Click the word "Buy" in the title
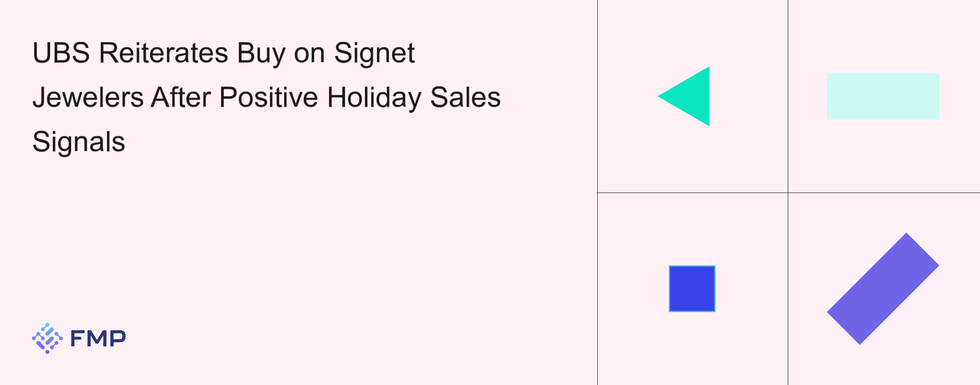 261,53
